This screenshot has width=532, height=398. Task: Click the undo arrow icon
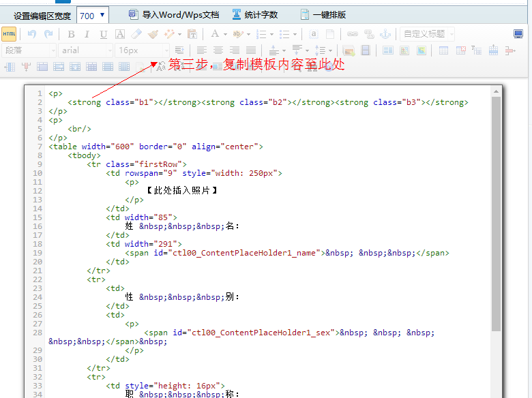point(32,34)
